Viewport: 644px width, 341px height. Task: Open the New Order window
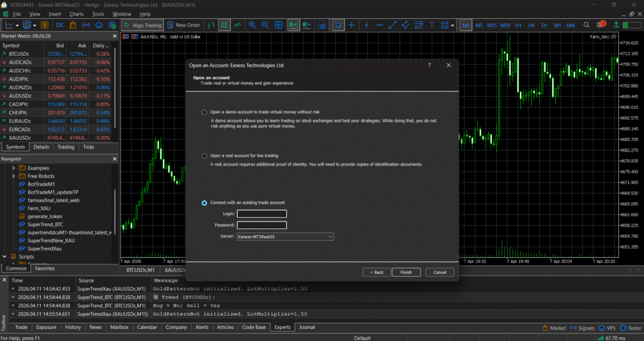[183, 25]
